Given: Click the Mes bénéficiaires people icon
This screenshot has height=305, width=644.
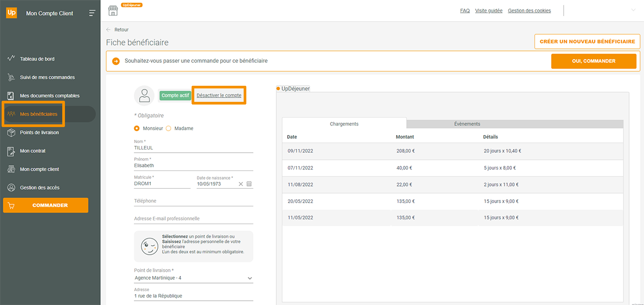Looking at the screenshot, I should click(11, 114).
